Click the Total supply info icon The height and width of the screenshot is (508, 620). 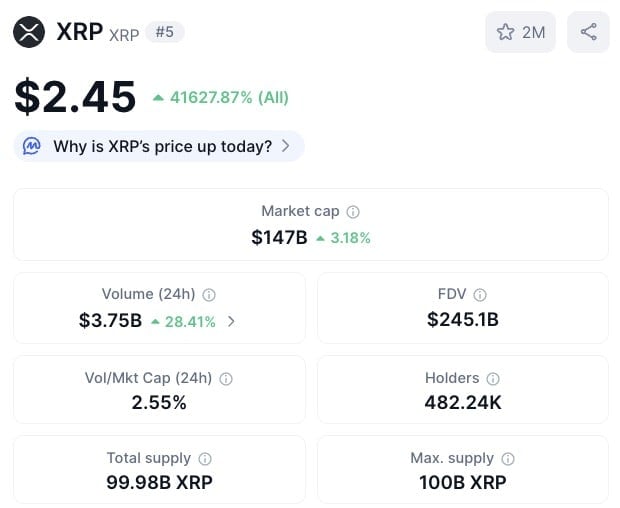tap(205, 459)
